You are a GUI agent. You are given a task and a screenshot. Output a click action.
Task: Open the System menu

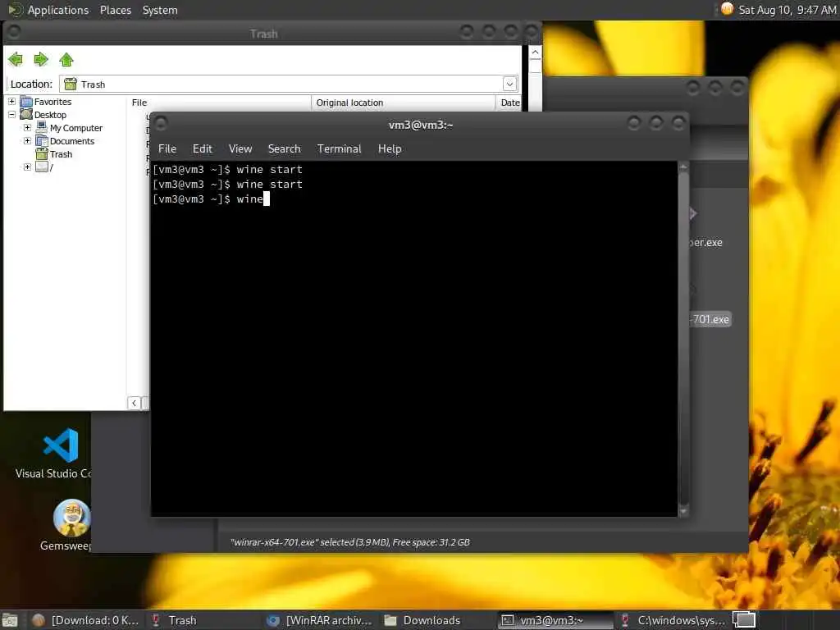[x=160, y=10]
